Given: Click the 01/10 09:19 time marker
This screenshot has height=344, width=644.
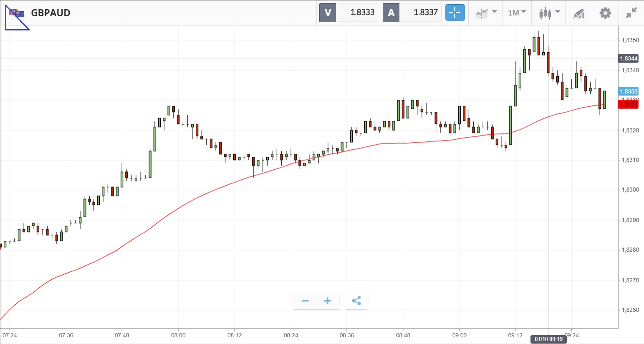Looking at the screenshot, I should (548, 339).
